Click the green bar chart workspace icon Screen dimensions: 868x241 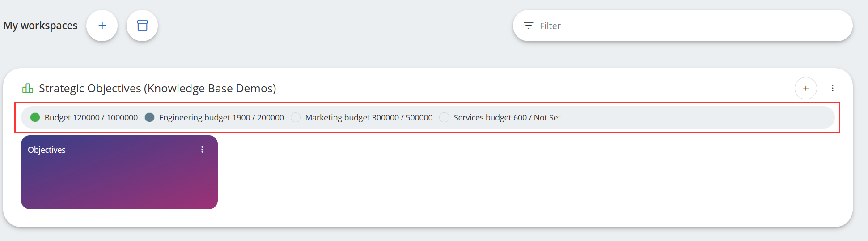pyautogui.click(x=28, y=88)
